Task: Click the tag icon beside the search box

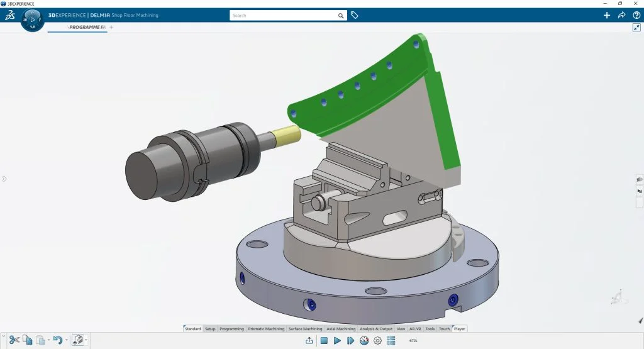Action: [x=355, y=15]
